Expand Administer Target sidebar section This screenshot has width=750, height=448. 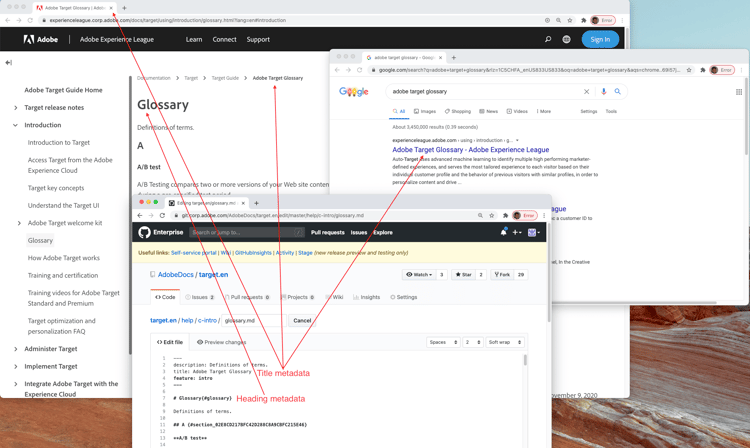pos(16,349)
